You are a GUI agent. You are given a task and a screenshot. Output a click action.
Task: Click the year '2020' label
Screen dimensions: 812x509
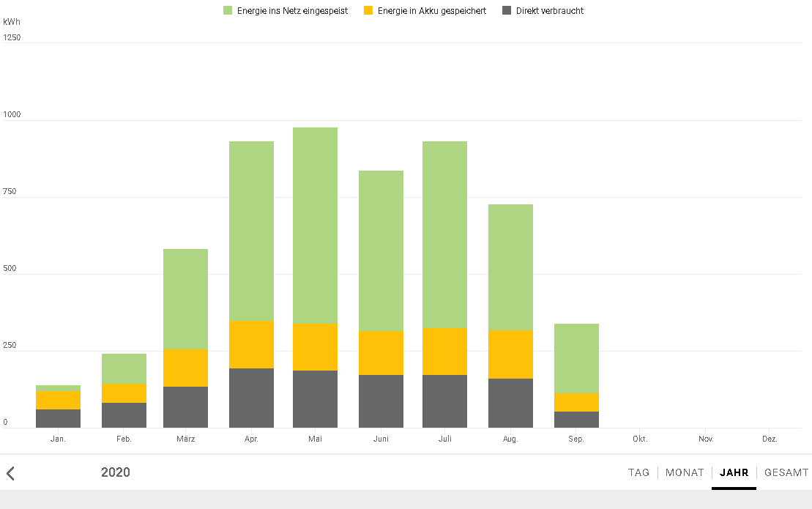pos(116,472)
